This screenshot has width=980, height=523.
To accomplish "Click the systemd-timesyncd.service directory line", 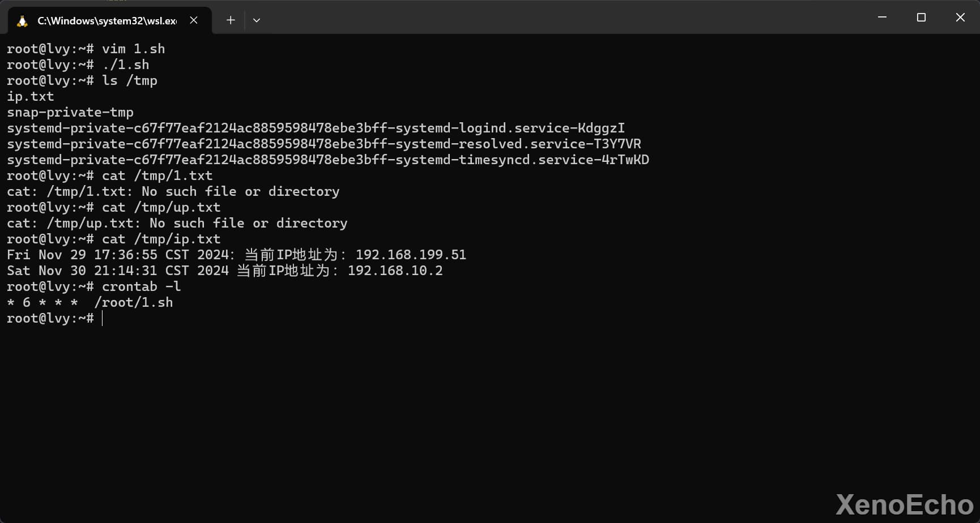I will pos(327,160).
